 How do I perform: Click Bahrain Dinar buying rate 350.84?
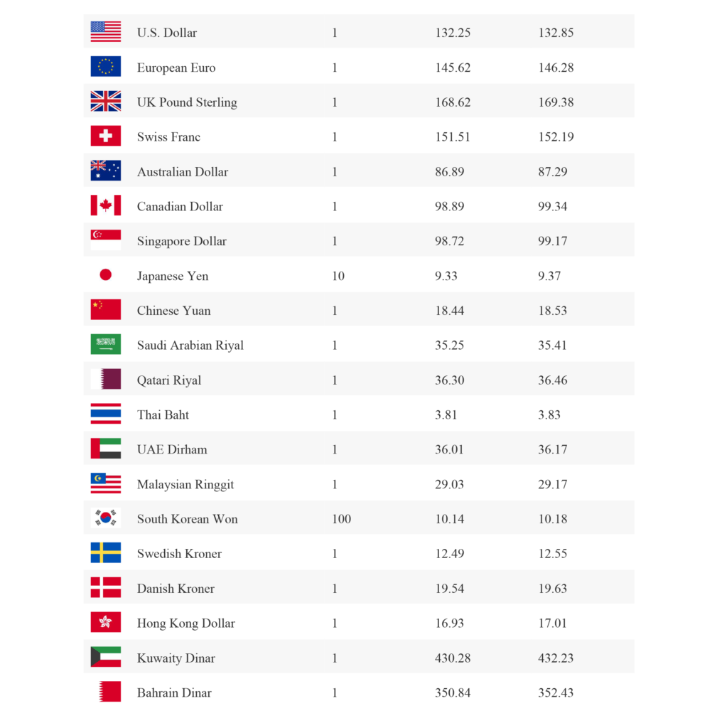pyautogui.click(x=453, y=693)
